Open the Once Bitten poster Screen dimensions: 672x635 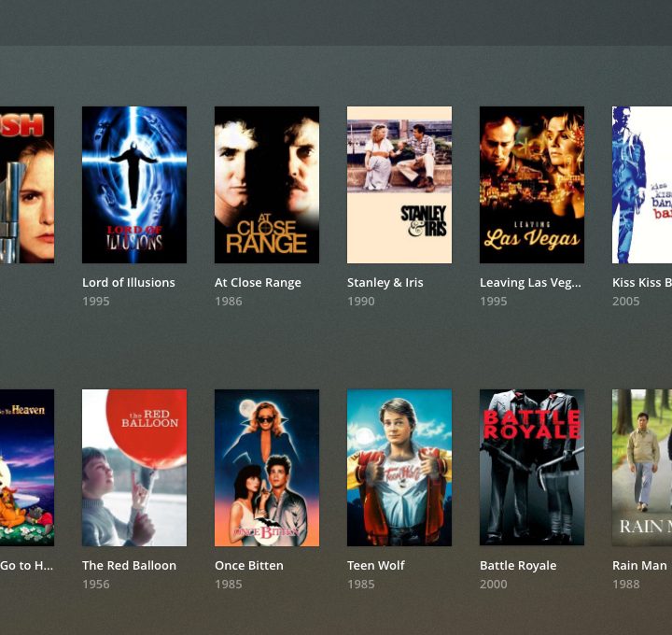tap(267, 468)
